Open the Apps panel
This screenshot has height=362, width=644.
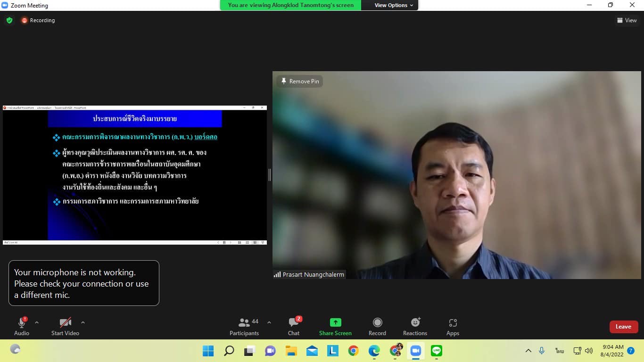pos(453,327)
